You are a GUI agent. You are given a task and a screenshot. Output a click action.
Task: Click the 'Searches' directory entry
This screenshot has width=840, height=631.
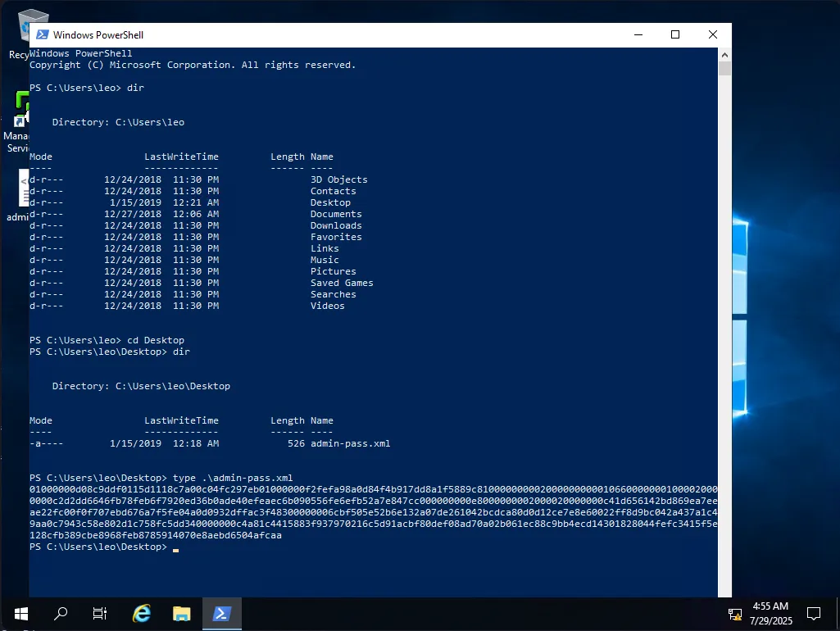334,295
